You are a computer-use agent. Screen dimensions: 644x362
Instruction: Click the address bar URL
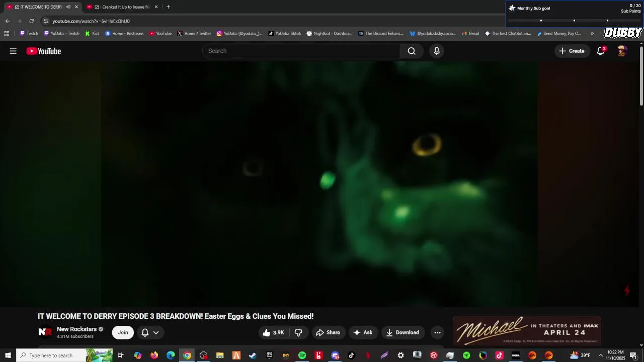(x=91, y=21)
